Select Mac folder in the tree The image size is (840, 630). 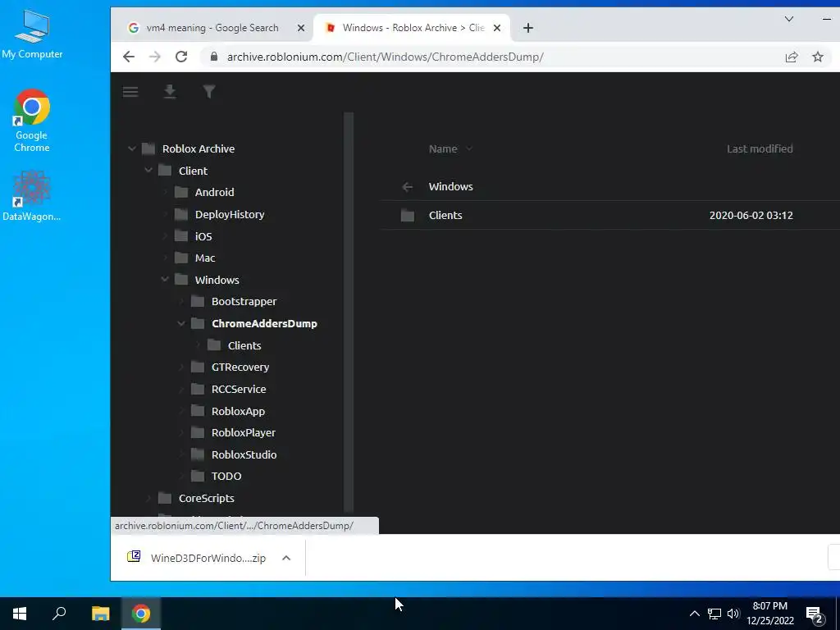[x=204, y=258]
